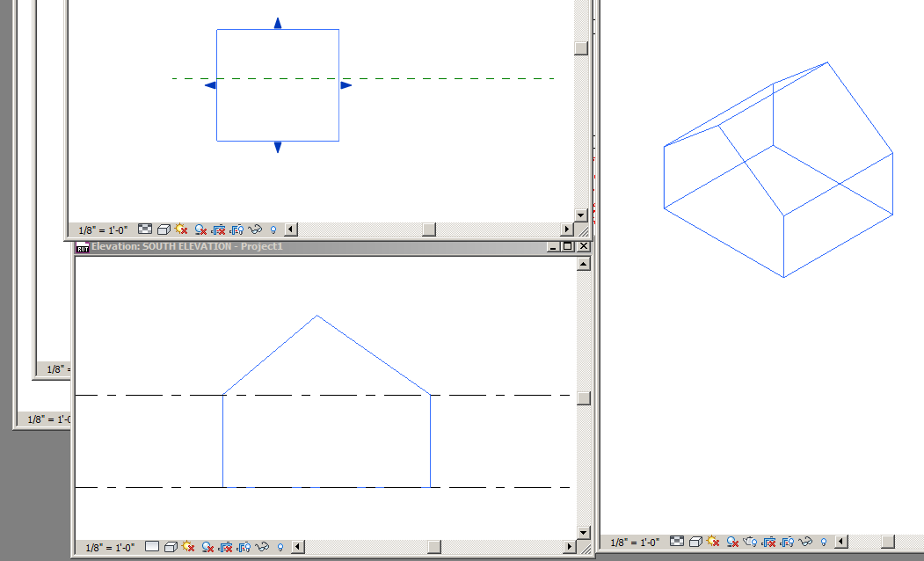This screenshot has width=924, height=561.
Task: Toggle Shadows in South Elevation control bar
Action: point(207,547)
